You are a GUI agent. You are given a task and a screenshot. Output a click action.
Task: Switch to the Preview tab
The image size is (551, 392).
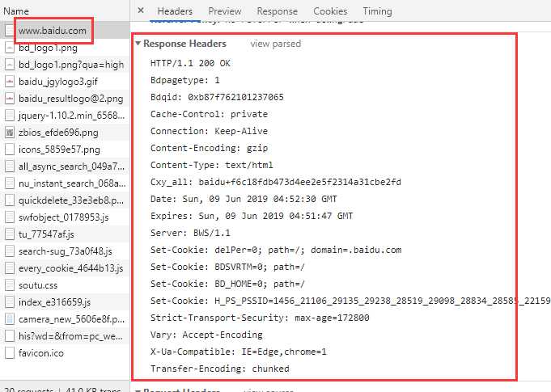pyautogui.click(x=225, y=11)
